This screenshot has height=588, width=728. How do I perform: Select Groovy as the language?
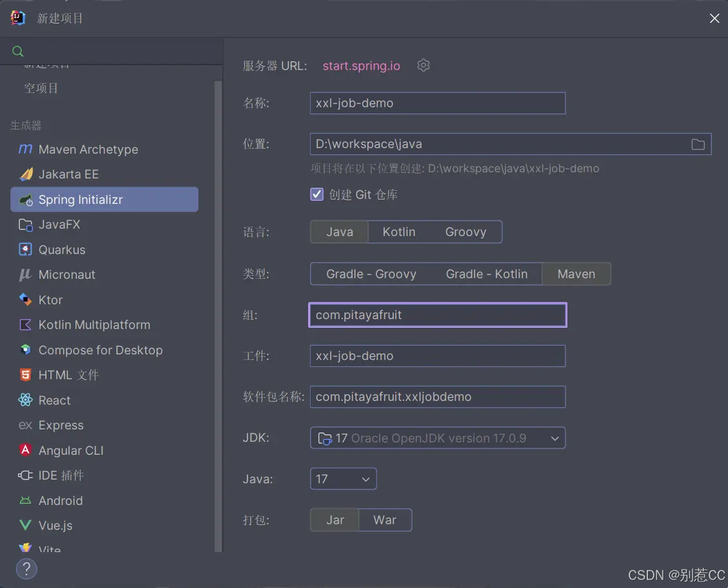[x=466, y=232]
